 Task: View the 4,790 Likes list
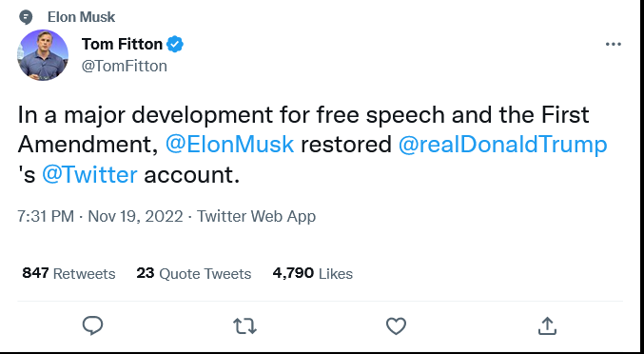click(x=313, y=273)
